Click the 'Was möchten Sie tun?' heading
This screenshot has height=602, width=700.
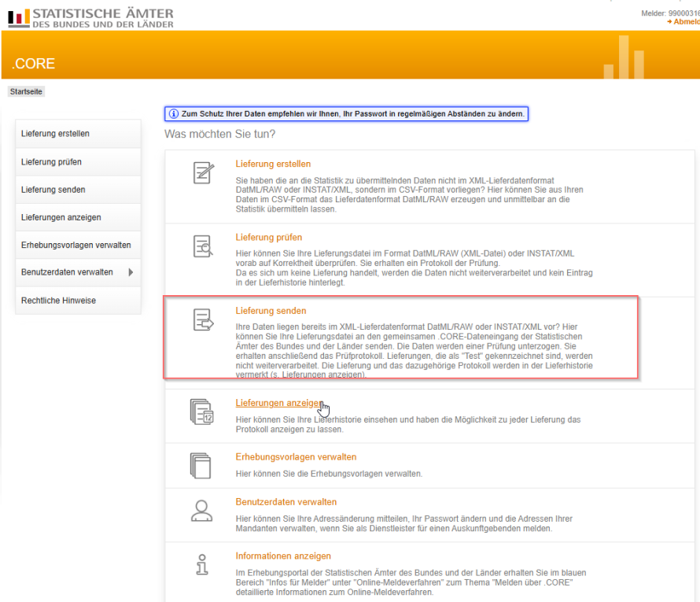point(219,134)
